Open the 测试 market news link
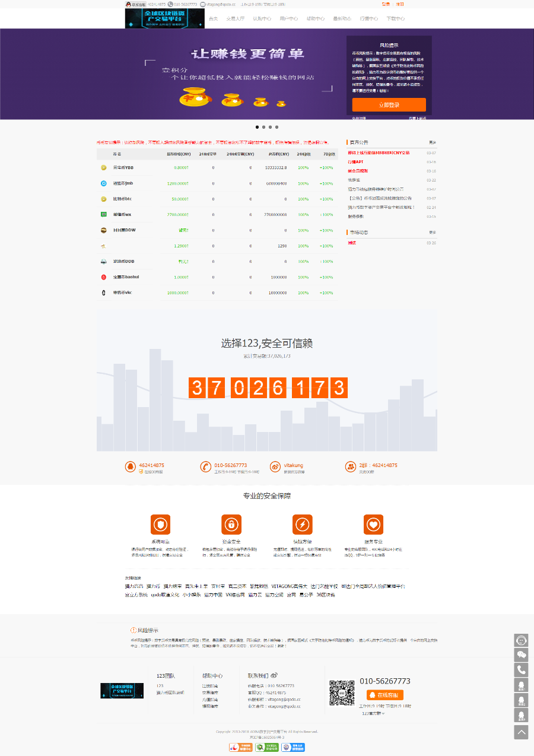This screenshot has height=756, width=534. (352, 243)
